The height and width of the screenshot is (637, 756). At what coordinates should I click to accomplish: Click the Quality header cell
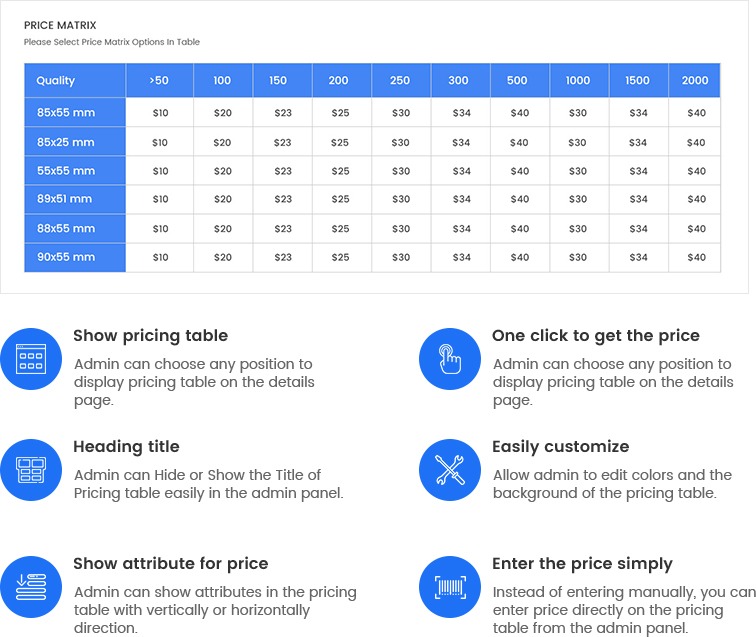(x=75, y=80)
